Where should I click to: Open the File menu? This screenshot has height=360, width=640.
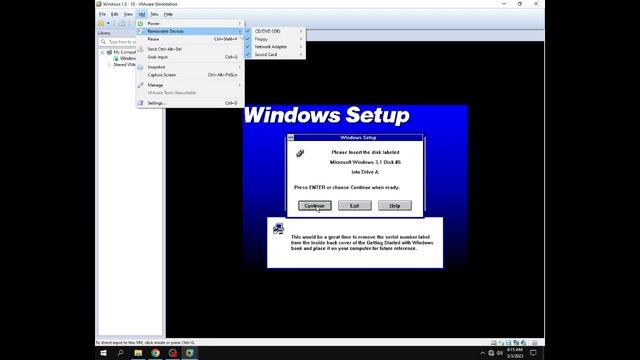[102, 14]
